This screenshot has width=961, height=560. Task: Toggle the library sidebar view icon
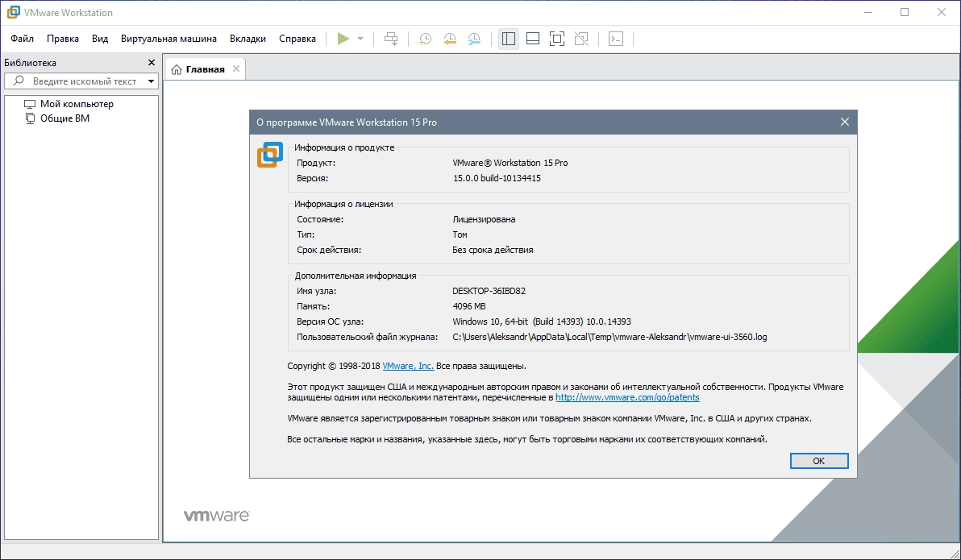coord(508,39)
